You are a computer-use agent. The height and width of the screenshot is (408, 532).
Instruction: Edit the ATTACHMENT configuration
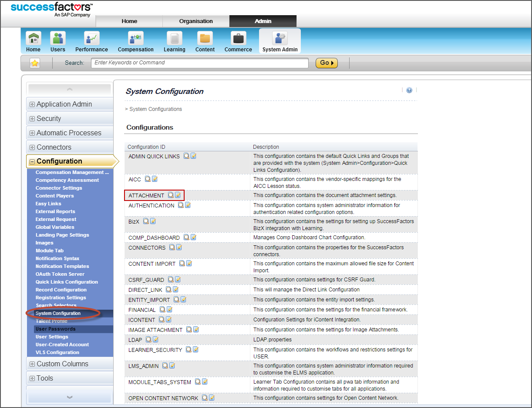(x=178, y=195)
